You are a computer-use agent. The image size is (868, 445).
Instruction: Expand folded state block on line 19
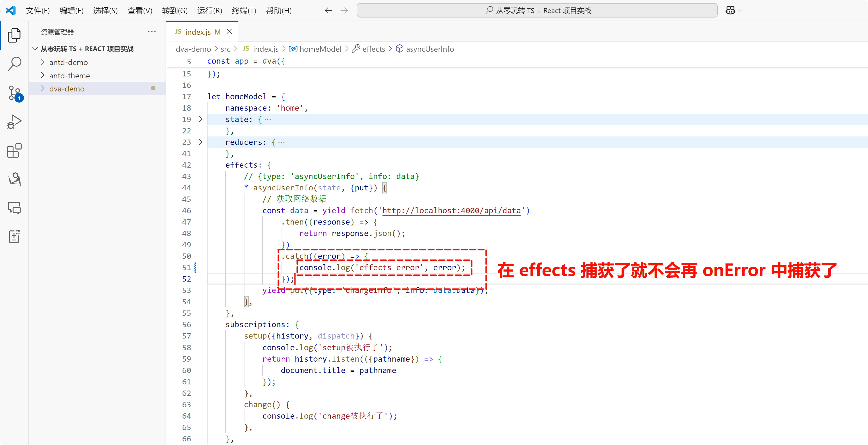(201, 119)
